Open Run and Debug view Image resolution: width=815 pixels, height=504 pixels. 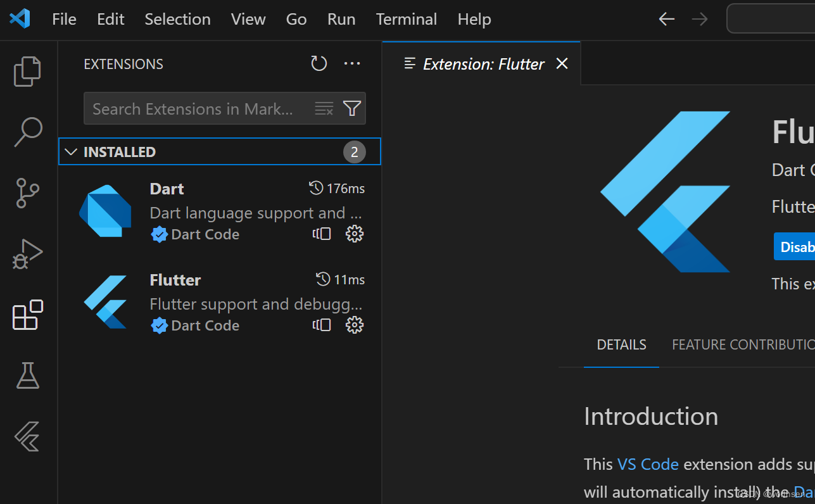tap(28, 254)
